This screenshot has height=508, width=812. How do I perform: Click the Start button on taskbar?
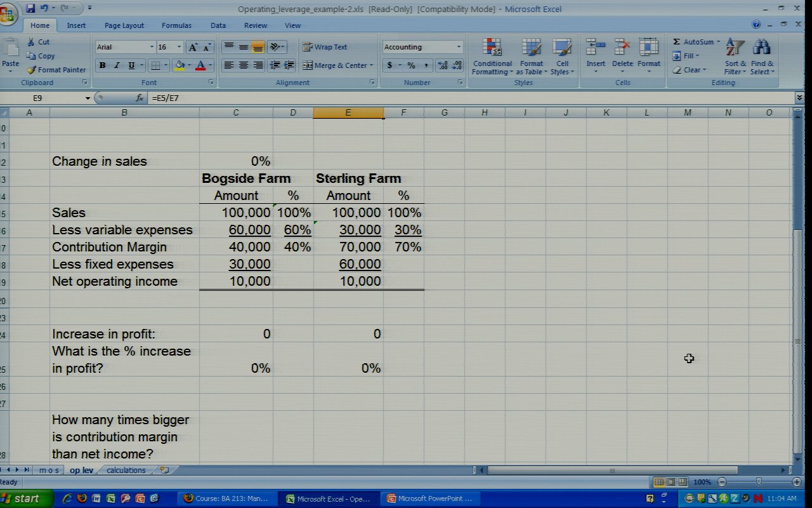20,498
